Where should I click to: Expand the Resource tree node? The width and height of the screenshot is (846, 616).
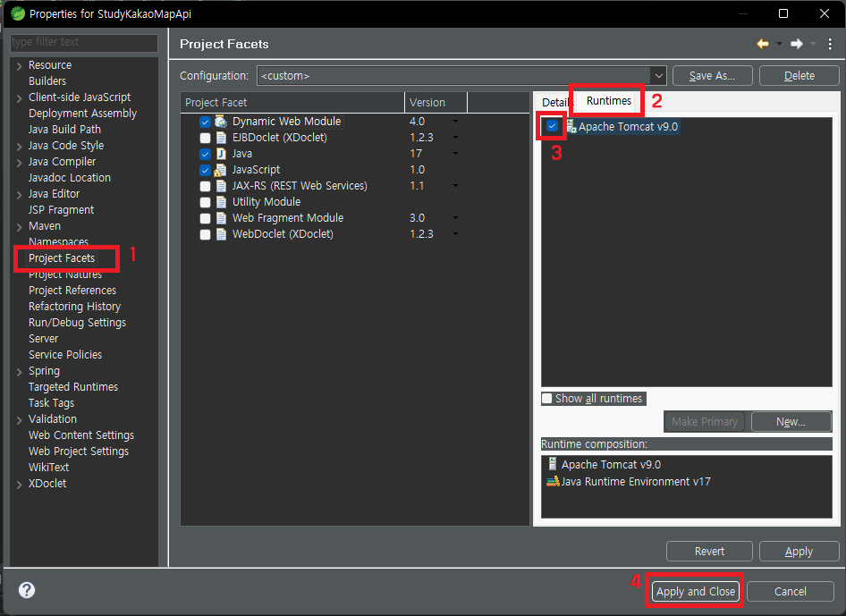tap(20, 66)
